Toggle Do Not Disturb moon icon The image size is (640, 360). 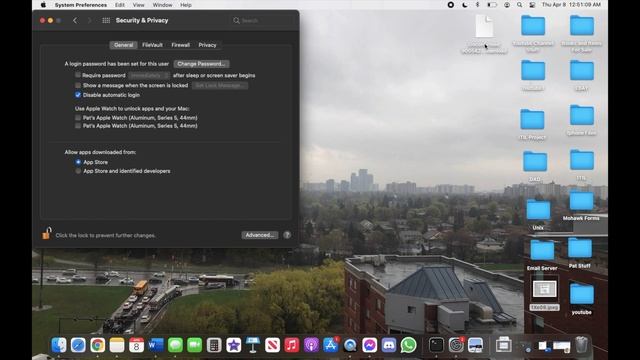click(464, 5)
